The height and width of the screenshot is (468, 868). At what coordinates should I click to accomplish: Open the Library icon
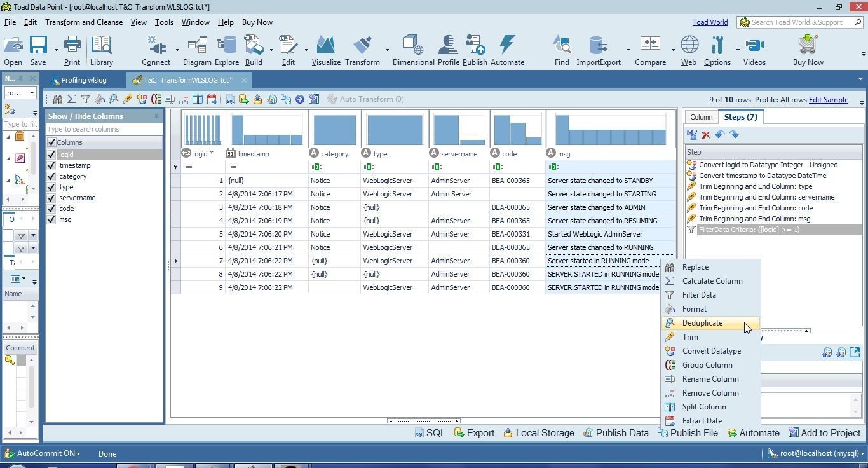tap(101, 51)
